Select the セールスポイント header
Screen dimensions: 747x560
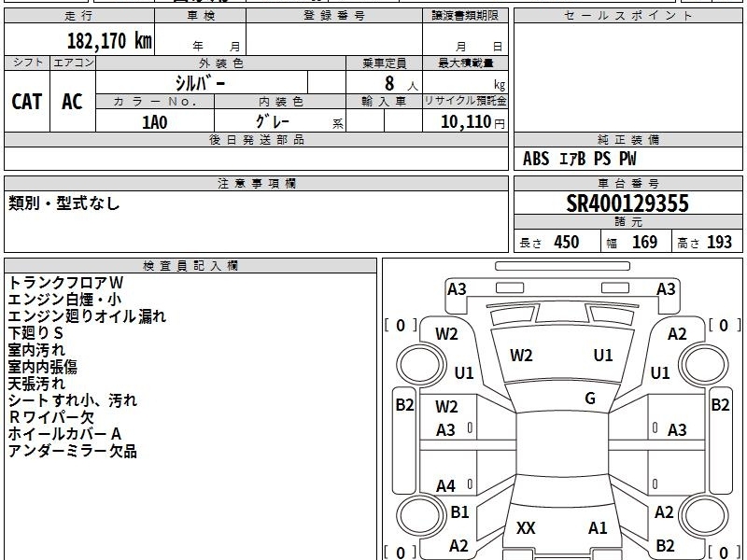pos(627,16)
